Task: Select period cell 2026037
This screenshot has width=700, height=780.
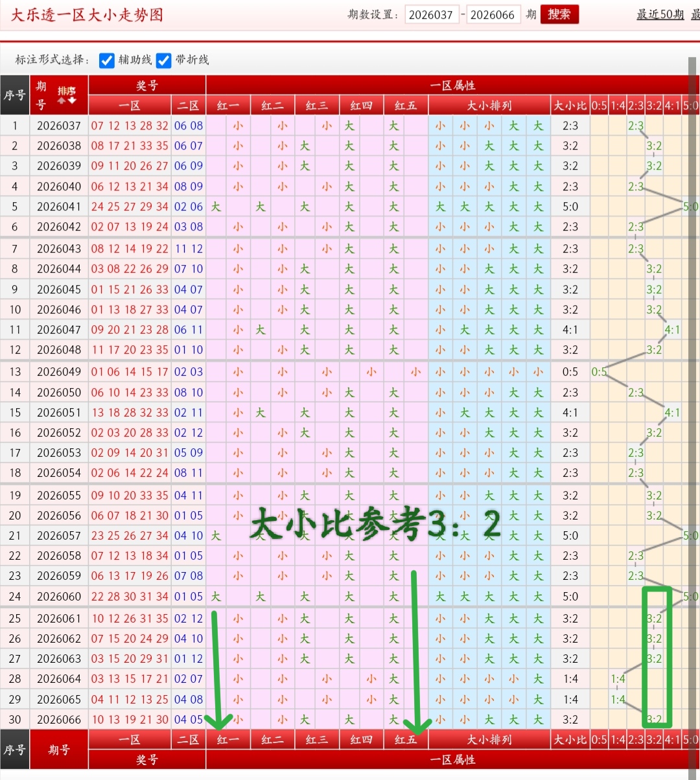Action: point(59,126)
